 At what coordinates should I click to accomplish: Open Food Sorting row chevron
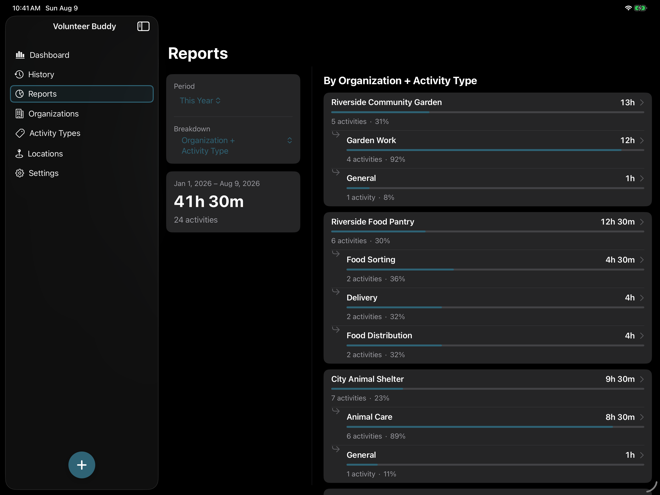pyautogui.click(x=642, y=260)
